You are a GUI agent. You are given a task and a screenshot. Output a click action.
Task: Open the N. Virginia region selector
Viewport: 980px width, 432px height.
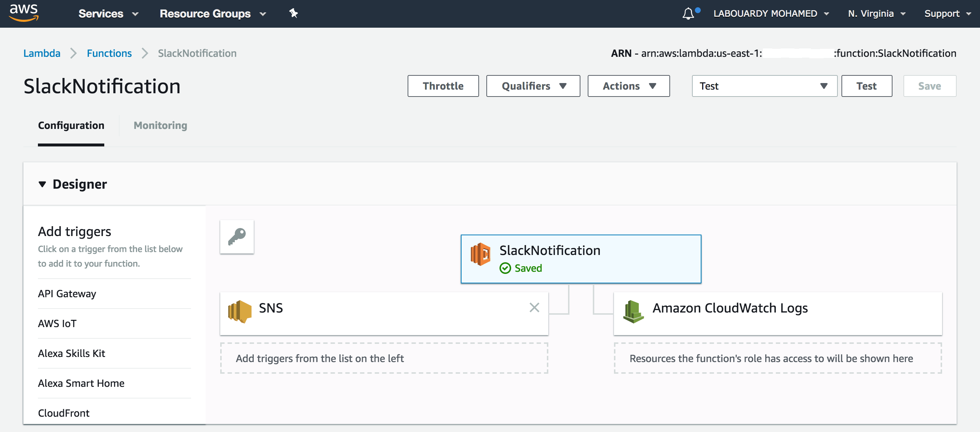point(876,14)
